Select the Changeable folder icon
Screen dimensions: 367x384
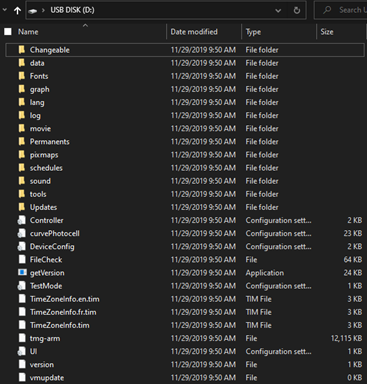(22, 50)
